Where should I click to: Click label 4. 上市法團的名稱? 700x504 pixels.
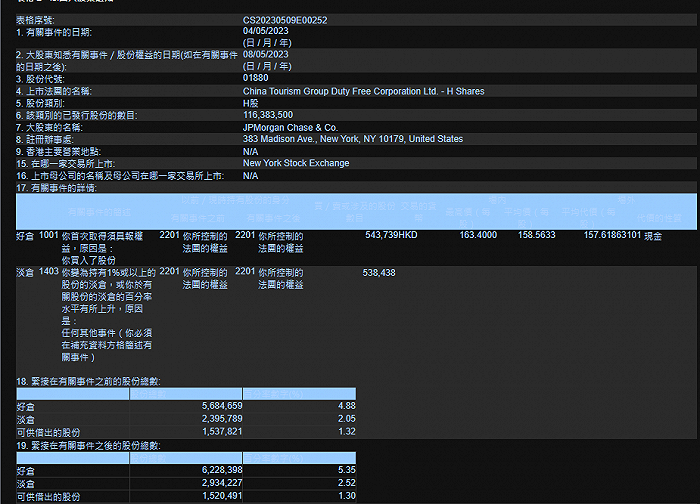[54, 92]
